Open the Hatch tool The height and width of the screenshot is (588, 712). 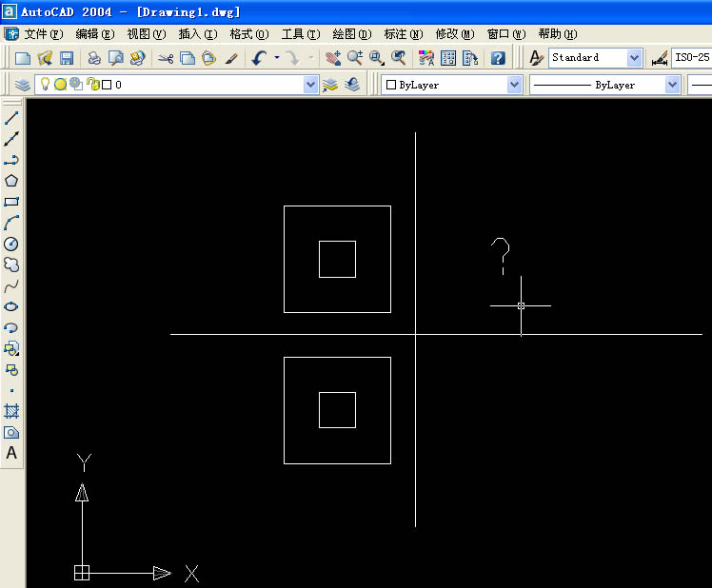point(11,411)
